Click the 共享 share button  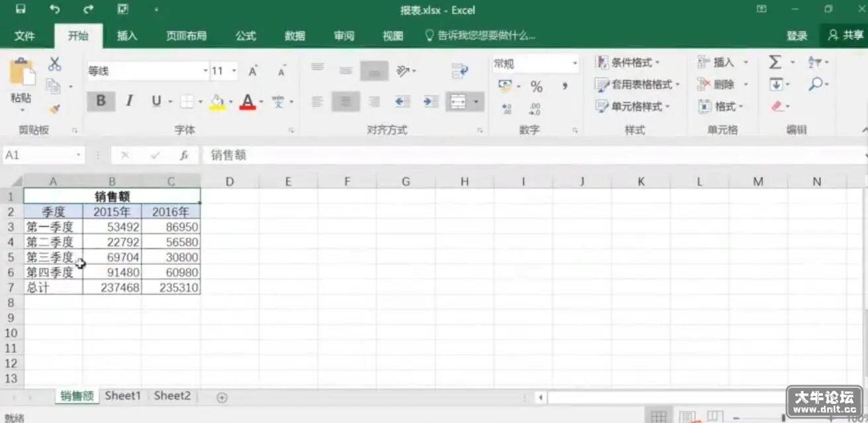click(846, 36)
